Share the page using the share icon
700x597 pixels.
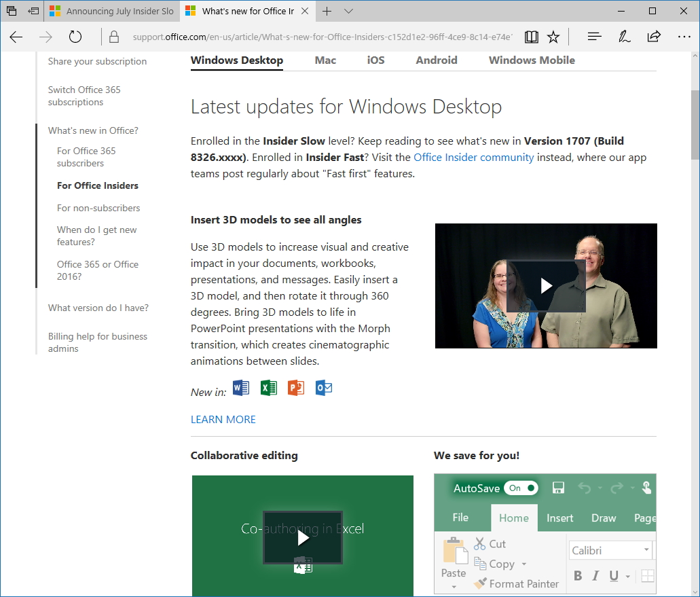click(x=655, y=37)
